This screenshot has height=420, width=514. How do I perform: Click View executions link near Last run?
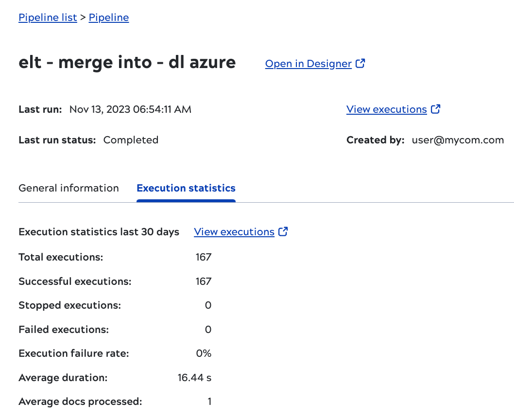click(x=387, y=109)
